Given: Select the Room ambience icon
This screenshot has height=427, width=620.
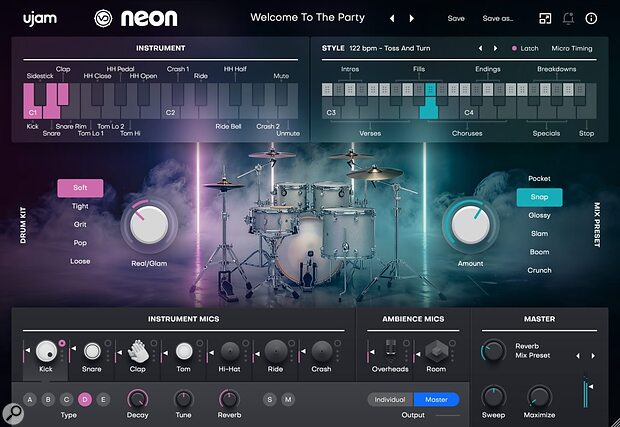Looking at the screenshot, I should pyautogui.click(x=436, y=351).
